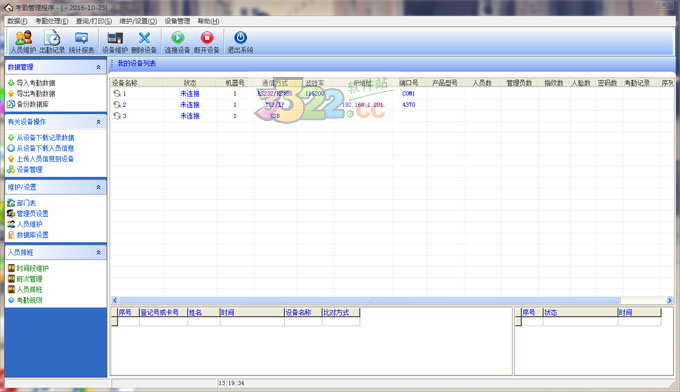Click right arrow of horizontal scrollbar
The image size is (680, 392).
click(669, 300)
